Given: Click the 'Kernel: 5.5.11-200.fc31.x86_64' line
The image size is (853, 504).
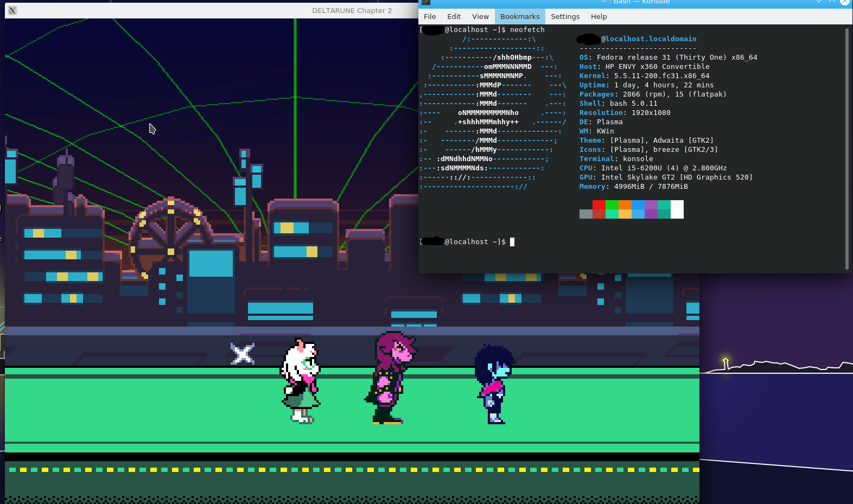Looking at the screenshot, I should (x=644, y=76).
